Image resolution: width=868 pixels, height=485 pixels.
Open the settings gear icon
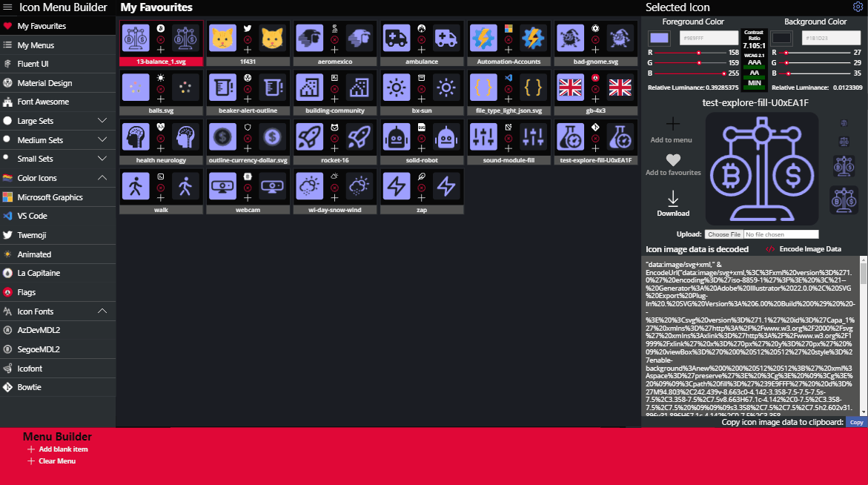[858, 6]
